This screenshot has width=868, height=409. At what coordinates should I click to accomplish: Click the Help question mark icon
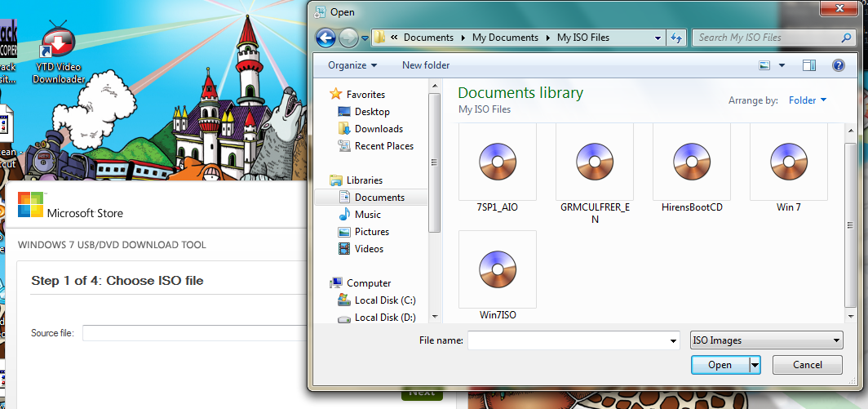pyautogui.click(x=838, y=65)
